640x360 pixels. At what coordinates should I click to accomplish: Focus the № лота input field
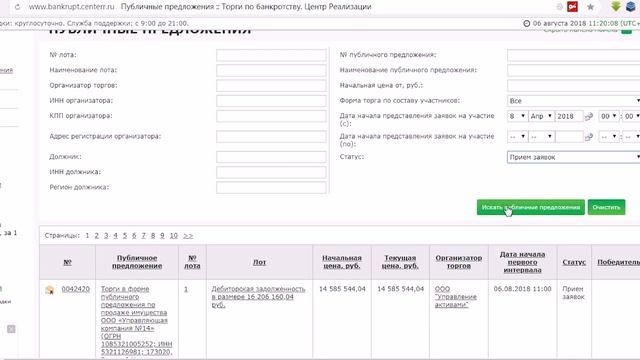click(271, 55)
